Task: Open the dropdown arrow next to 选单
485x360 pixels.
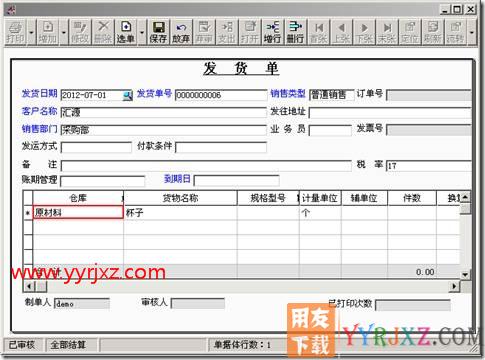Action: pos(142,32)
